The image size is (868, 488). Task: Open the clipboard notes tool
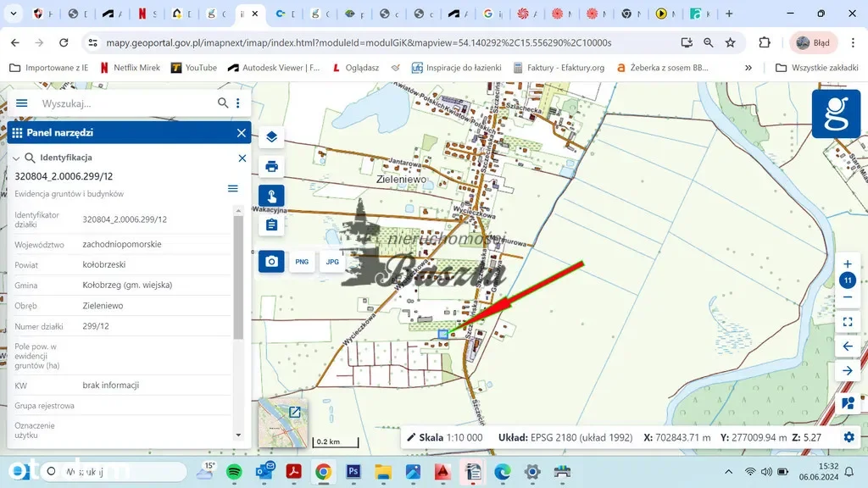click(271, 225)
